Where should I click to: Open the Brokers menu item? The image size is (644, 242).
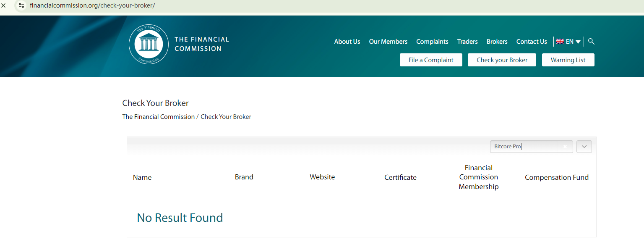(497, 42)
